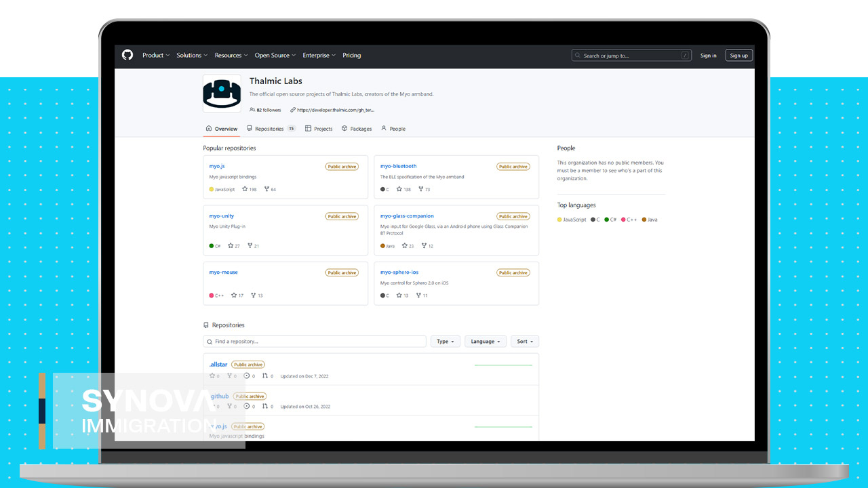The width and height of the screenshot is (868, 488).
Task: Click the star icon on myo-glass-companion card
Action: click(x=405, y=245)
